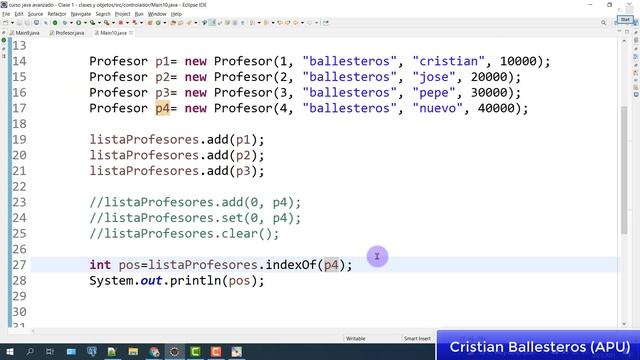Viewport: 640px width, 360px height.
Task: Click the Eclipse taskbar icon
Action: (x=174, y=351)
